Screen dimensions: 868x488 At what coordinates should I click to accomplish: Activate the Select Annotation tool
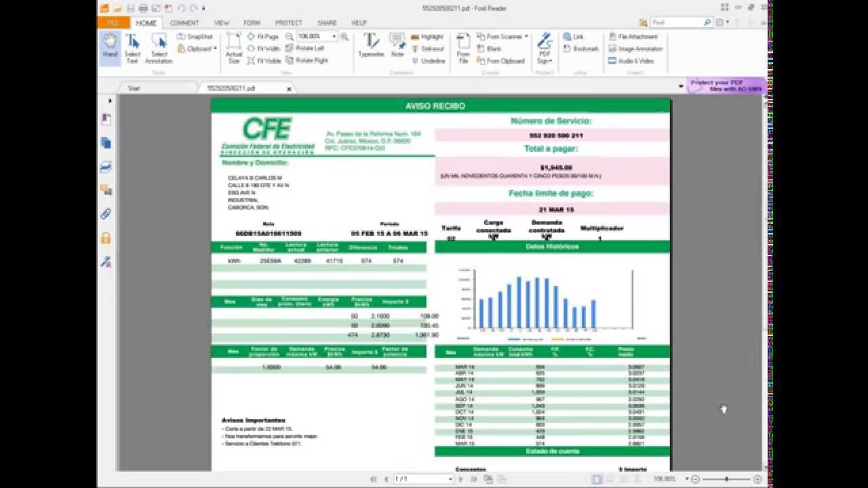point(159,48)
